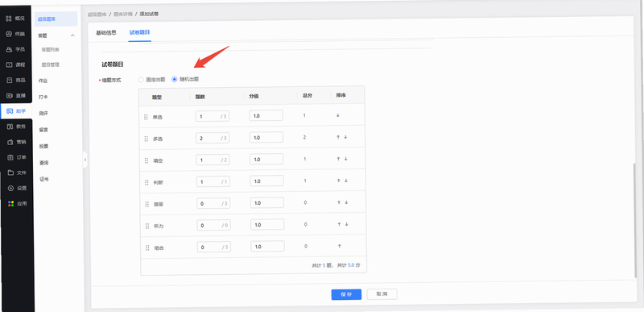644x312 pixels.
Task: Click the drag handle of 简答 row
Action: 147,204
